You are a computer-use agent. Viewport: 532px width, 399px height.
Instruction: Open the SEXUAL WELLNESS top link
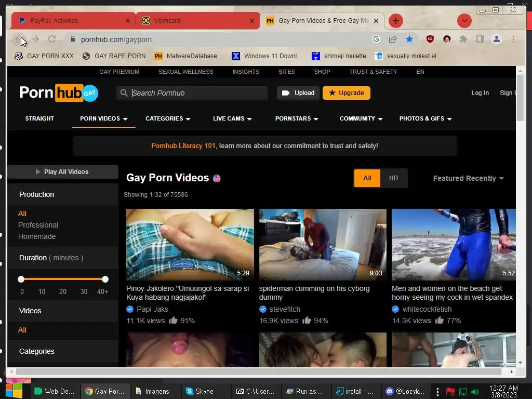pos(185,72)
